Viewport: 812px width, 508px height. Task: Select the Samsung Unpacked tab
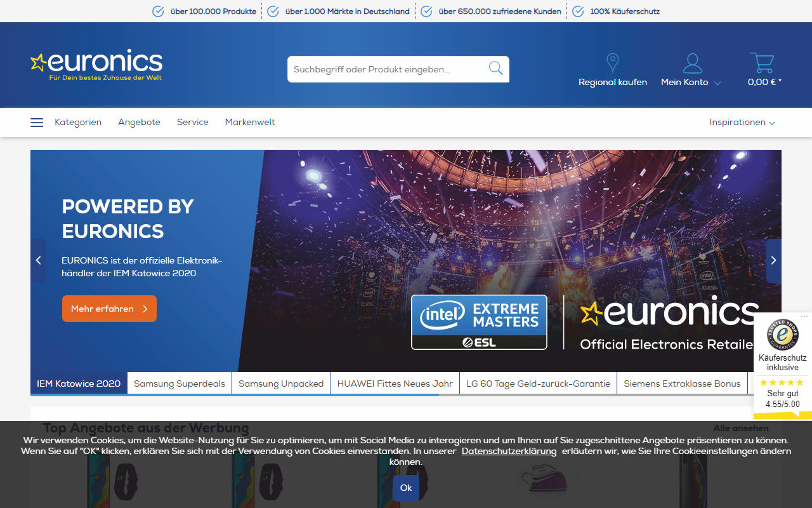(281, 384)
